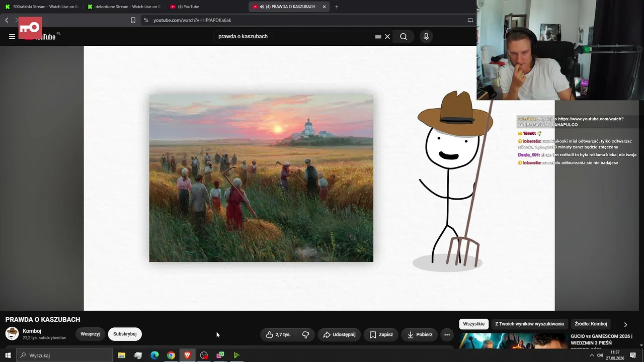Share the video via Udostępnij

click(339, 334)
